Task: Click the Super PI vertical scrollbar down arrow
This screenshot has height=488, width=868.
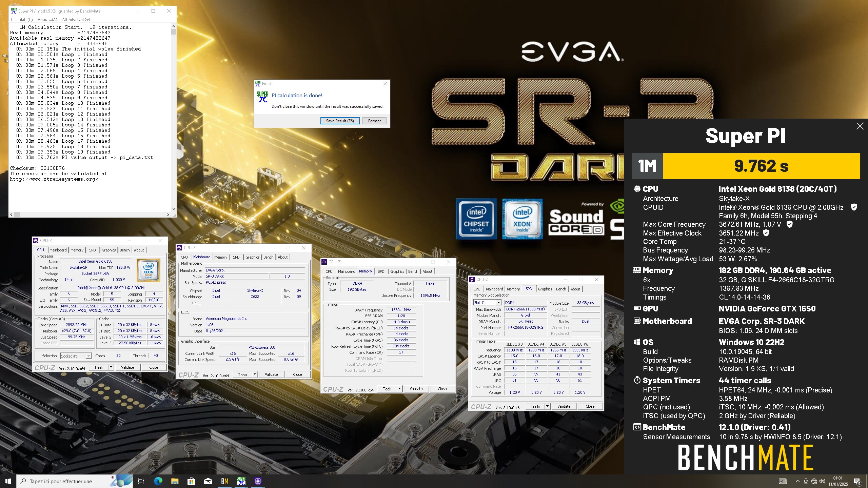Action: click(x=174, y=209)
